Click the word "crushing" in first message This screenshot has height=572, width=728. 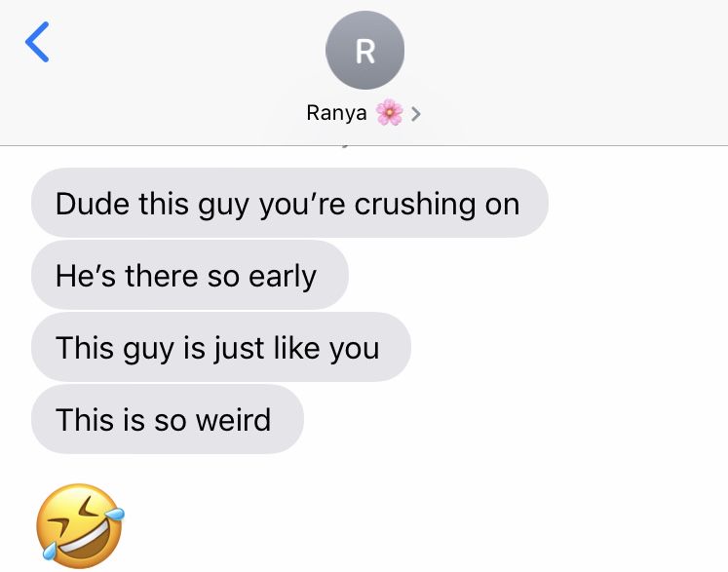coord(415,205)
